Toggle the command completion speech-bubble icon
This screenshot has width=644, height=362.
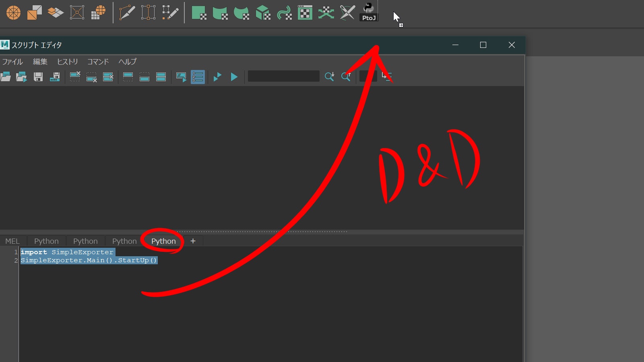pyautogui.click(x=181, y=77)
